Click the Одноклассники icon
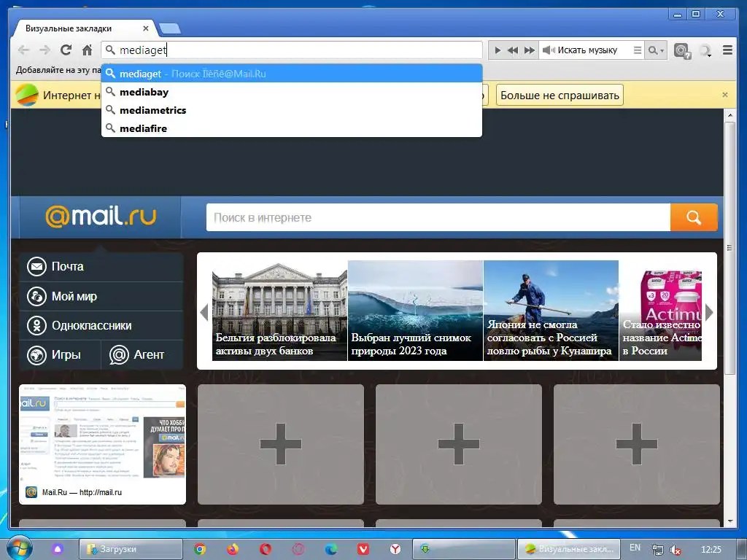Viewport: 747px width, 560px height. (36, 325)
